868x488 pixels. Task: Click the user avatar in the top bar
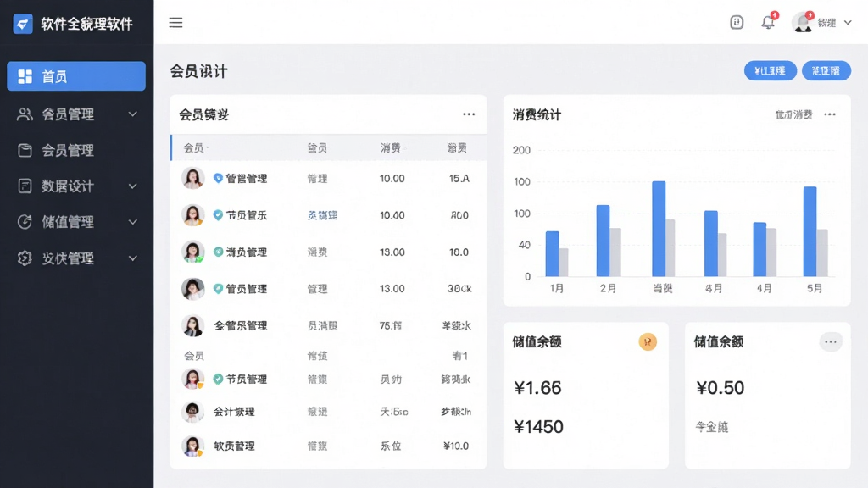point(802,23)
